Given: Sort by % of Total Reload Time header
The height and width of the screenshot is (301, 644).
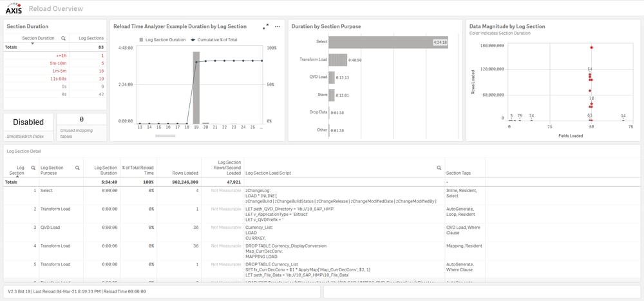Looking at the screenshot, I should 138,170.
